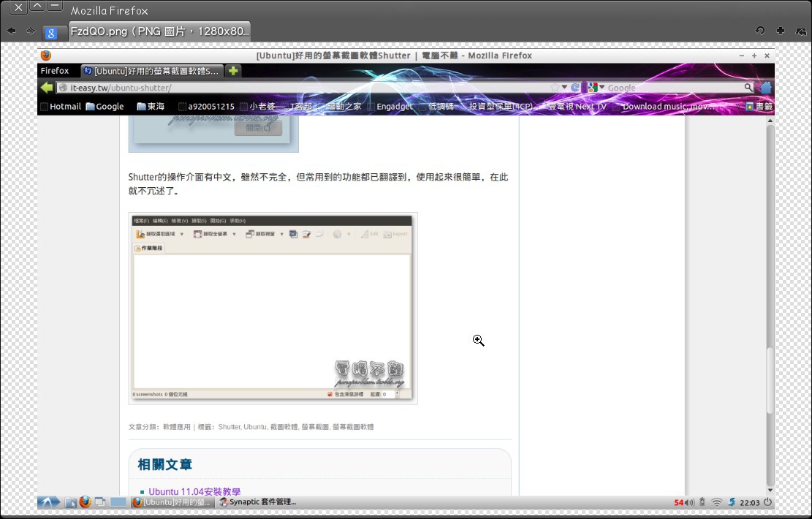Open the black Firefox menu button
Viewport: 812px width, 519px height.
(55, 71)
